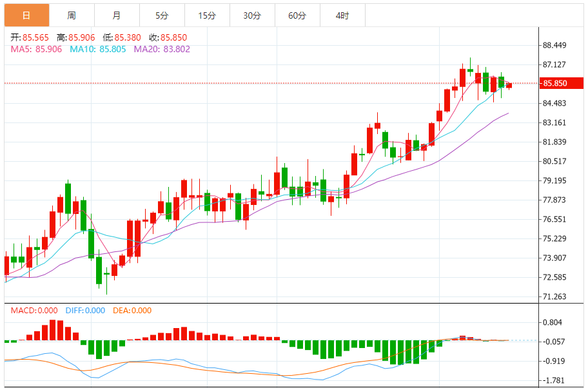Click the 0.804 MACD axis label
The image size is (588, 388).
pyautogui.click(x=552, y=322)
